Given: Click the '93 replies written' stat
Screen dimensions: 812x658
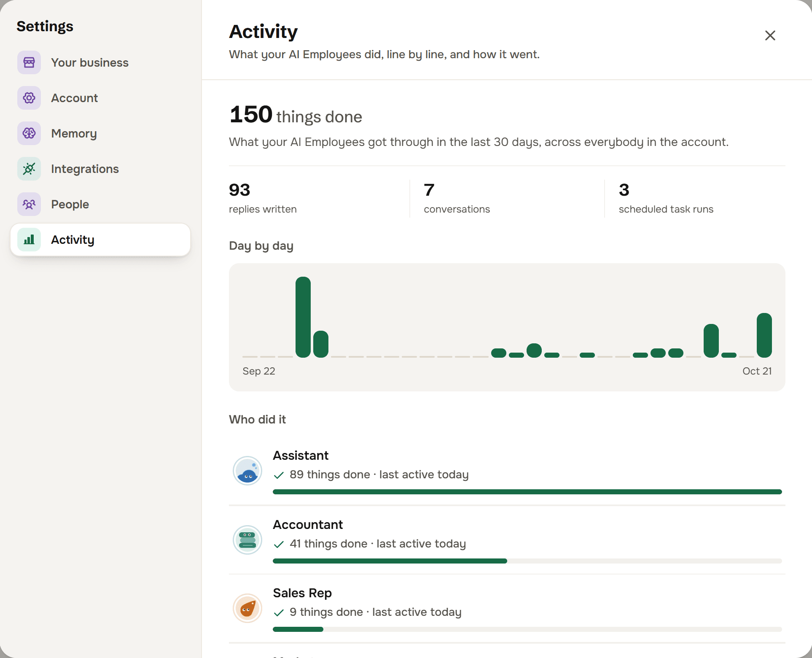Looking at the screenshot, I should pos(263,198).
